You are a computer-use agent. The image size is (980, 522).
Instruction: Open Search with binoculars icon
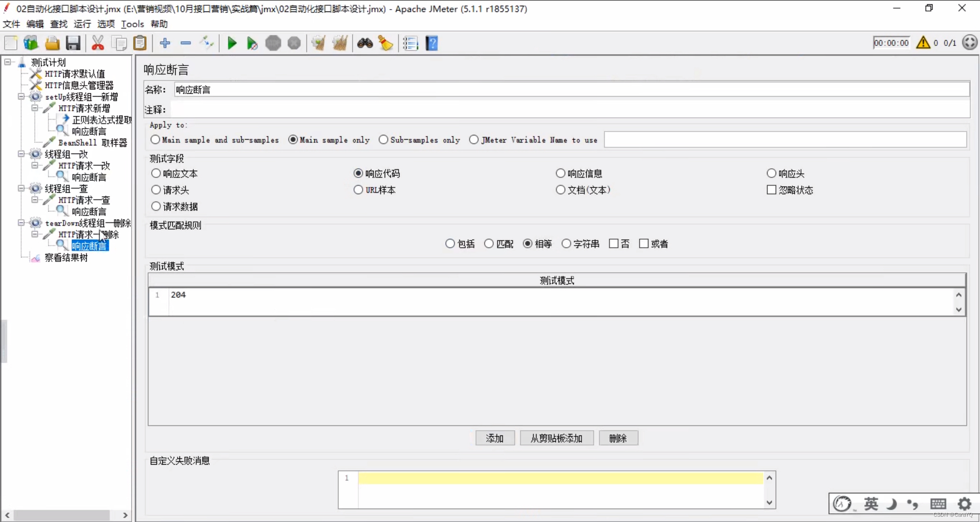(x=365, y=43)
